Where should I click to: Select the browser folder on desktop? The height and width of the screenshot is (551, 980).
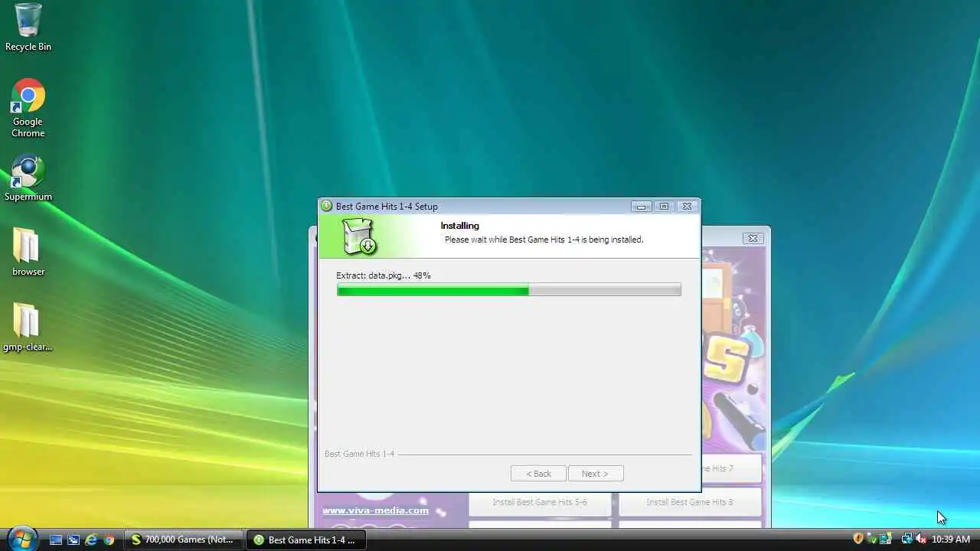pos(28,252)
